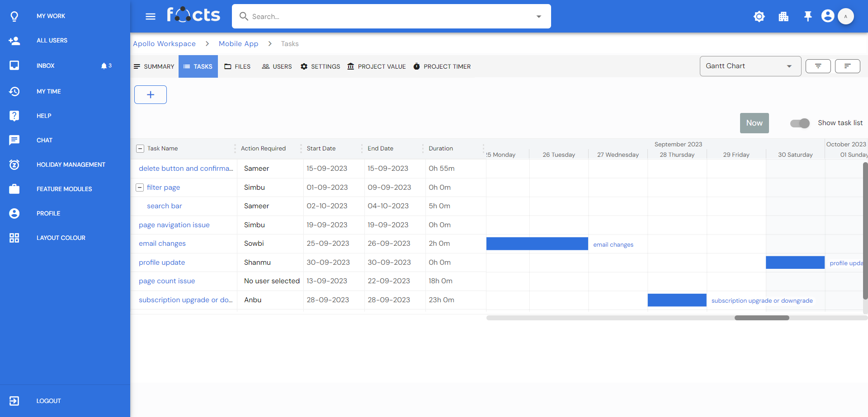The image size is (868, 417).
Task: Collapse all tasks via header checkbox
Action: click(140, 149)
